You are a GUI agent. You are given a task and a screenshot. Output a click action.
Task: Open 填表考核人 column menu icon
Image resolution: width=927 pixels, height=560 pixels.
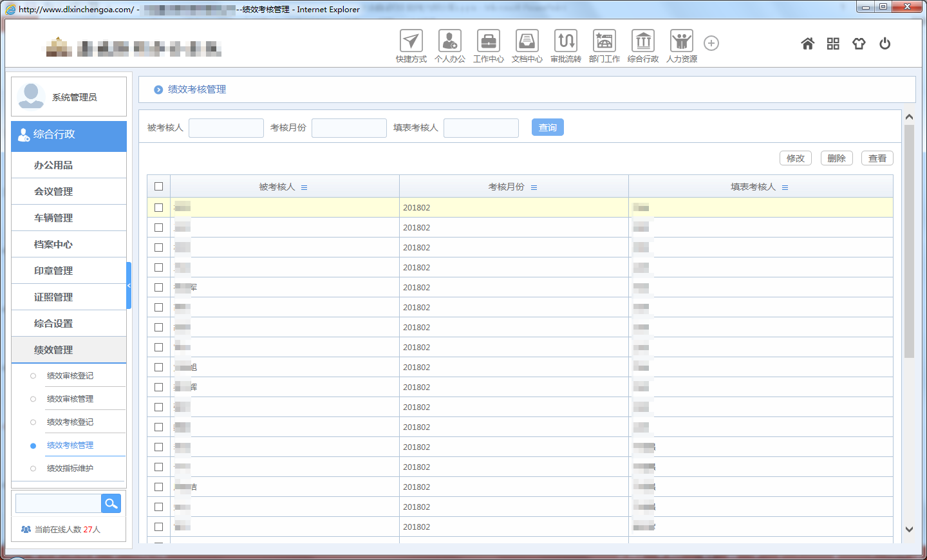click(x=785, y=187)
